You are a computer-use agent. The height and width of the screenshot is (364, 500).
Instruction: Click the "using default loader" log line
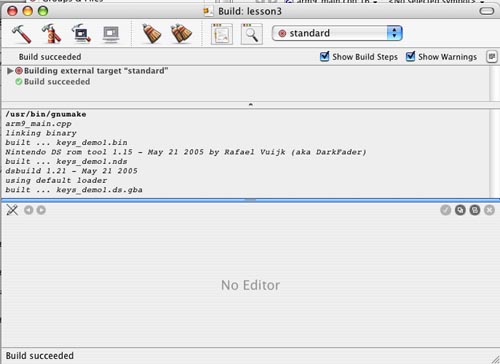[56, 180]
